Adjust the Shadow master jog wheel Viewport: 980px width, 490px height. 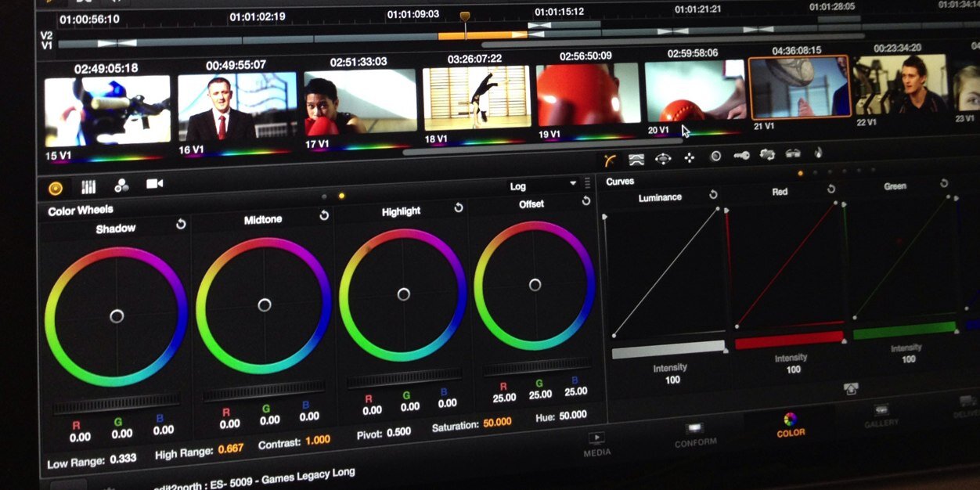(x=117, y=403)
